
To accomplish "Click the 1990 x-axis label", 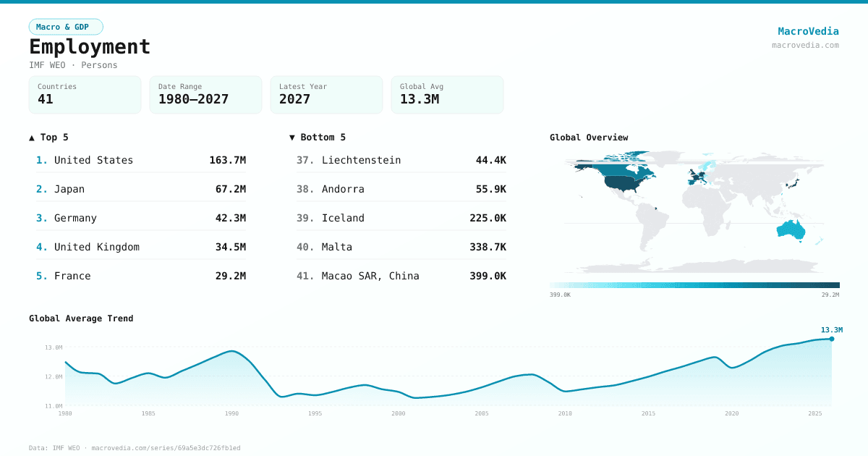I will click(231, 413).
